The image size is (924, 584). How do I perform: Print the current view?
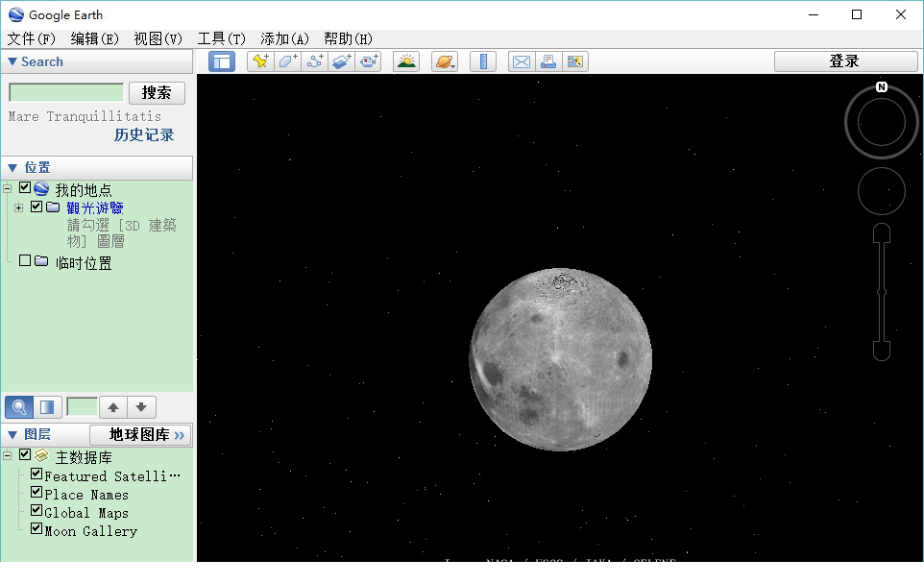click(548, 61)
